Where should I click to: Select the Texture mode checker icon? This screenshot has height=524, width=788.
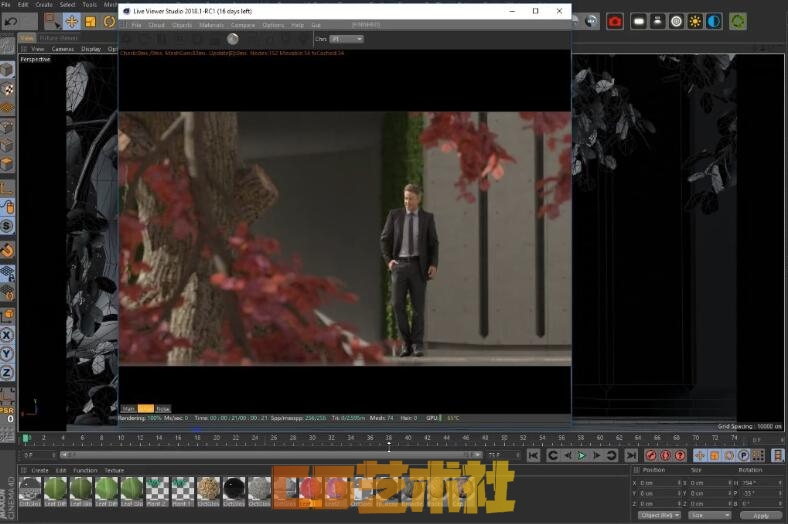[7, 89]
